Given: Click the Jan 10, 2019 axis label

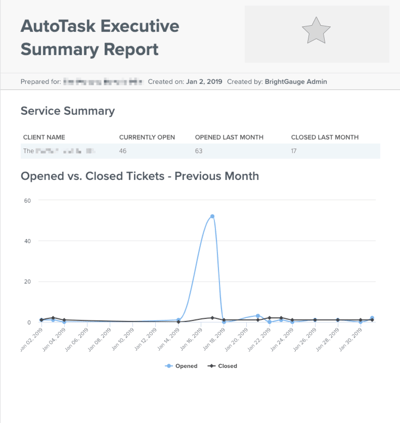Looking at the screenshot, I should point(123,339).
